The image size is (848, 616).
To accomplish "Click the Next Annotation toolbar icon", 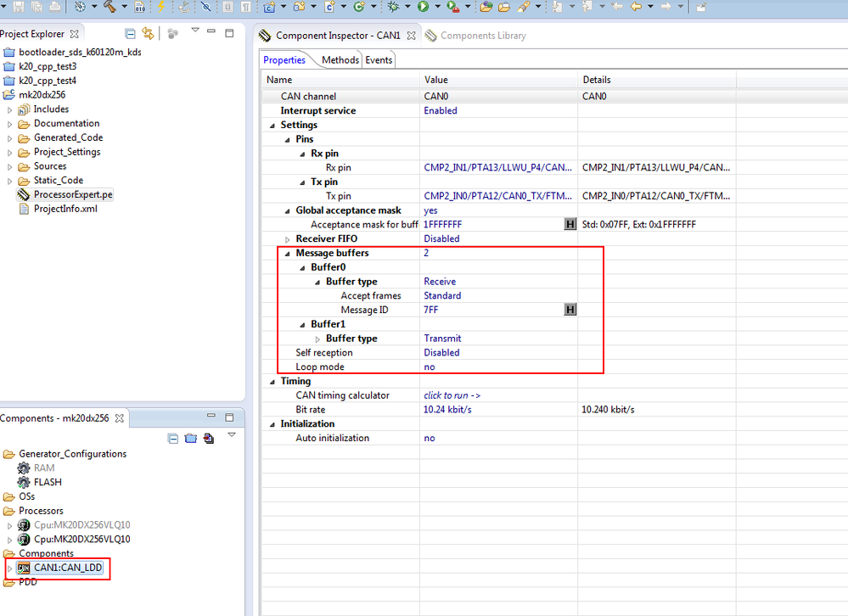I will click(557, 7).
